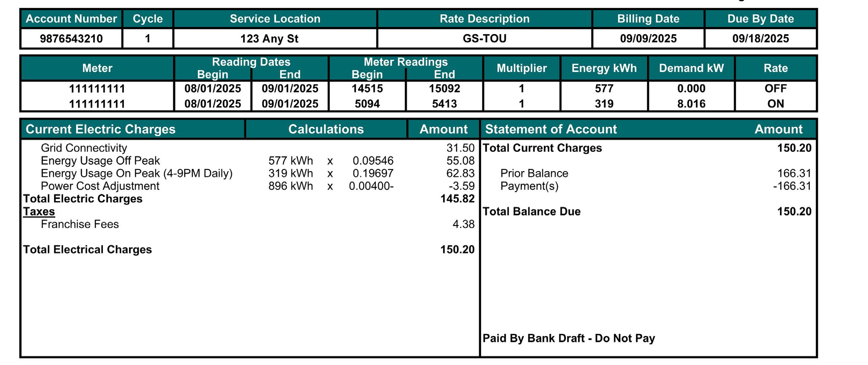Select the Due By Date header
This screenshot has height=365, width=868.
coord(761,19)
